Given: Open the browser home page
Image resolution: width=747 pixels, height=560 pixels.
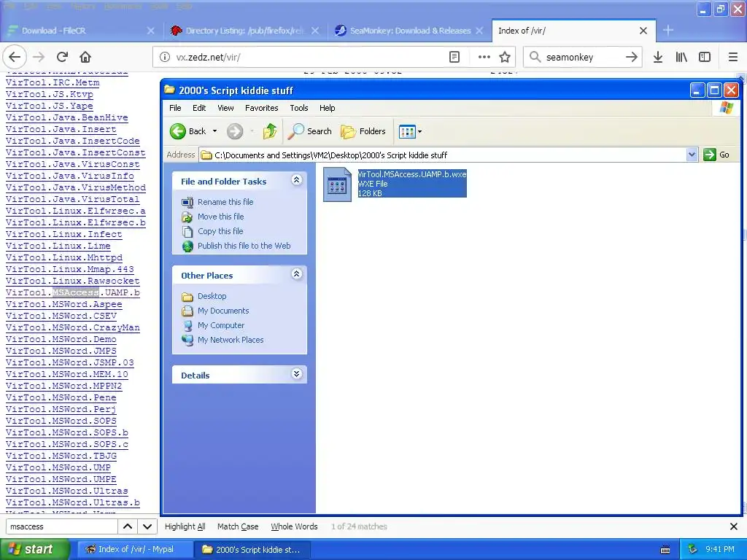Looking at the screenshot, I should [85, 57].
